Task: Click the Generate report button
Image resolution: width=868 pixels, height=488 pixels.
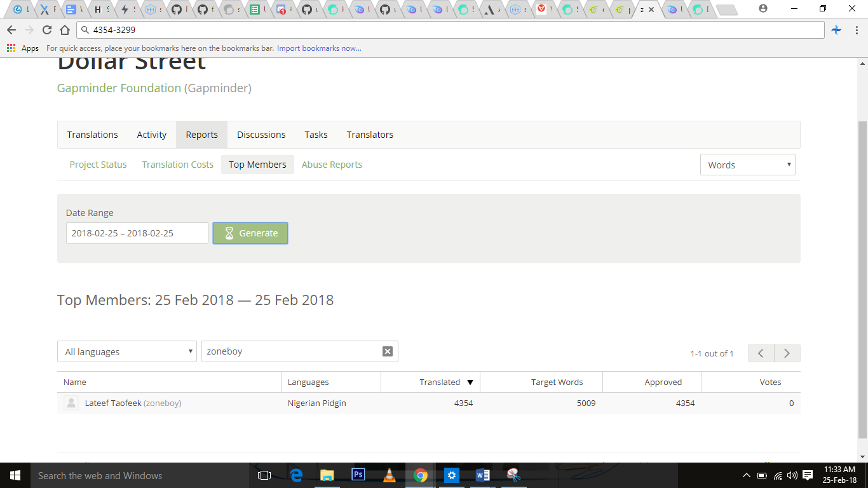Action: pyautogui.click(x=250, y=233)
